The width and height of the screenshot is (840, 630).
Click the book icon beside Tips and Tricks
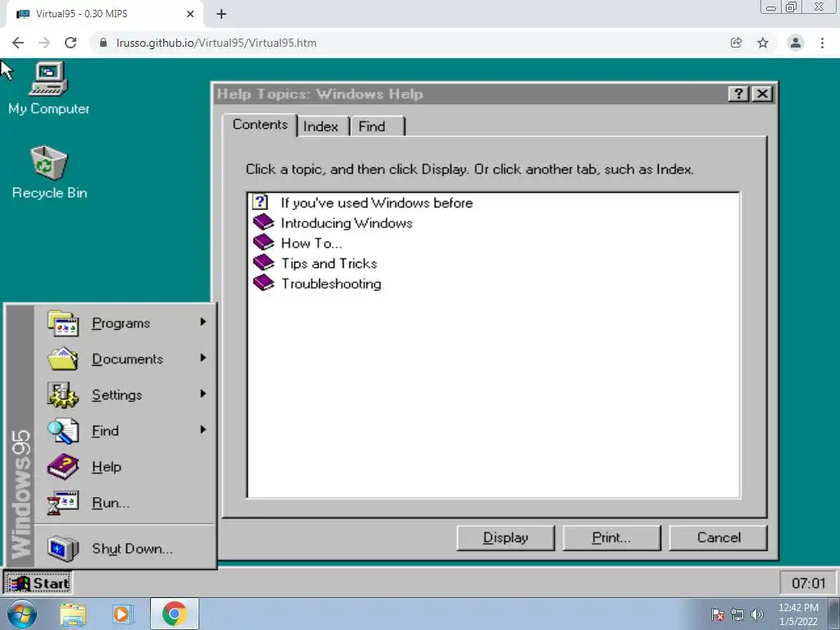(263, 262)
